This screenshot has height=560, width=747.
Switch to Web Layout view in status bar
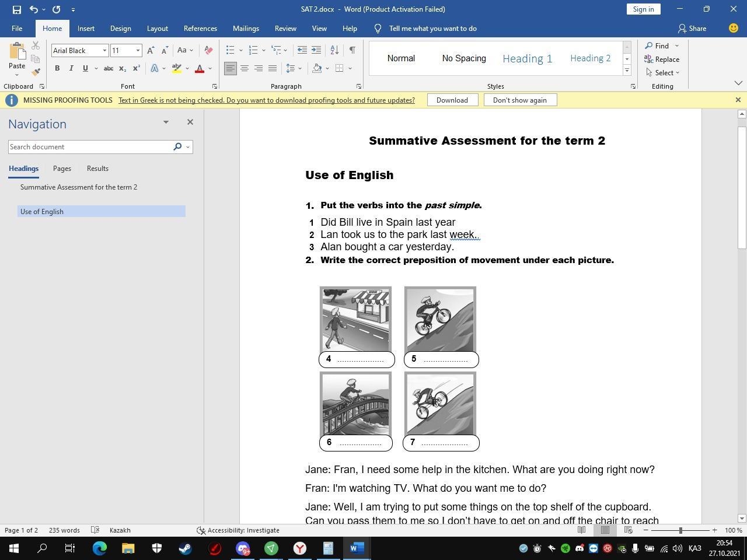pos(629,530)
